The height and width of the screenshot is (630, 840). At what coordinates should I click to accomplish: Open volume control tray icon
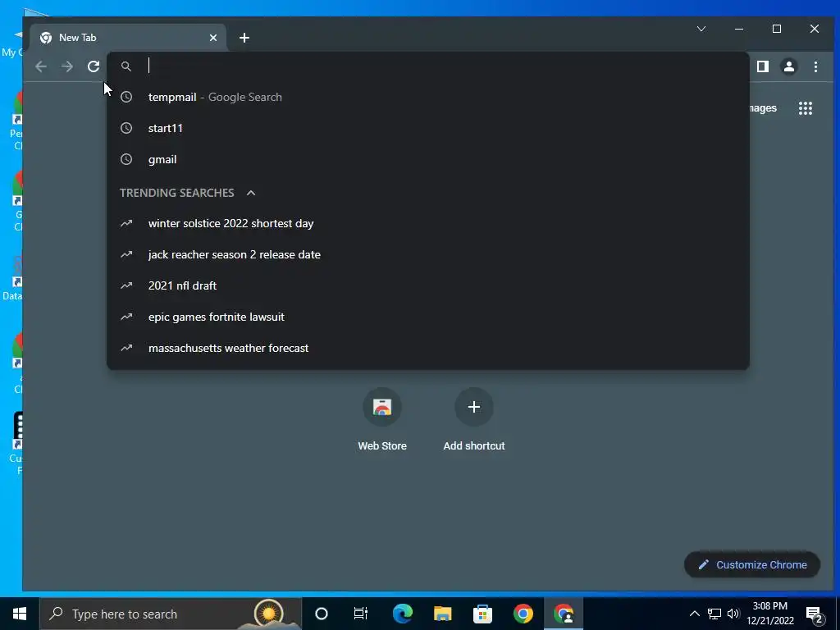733,614
